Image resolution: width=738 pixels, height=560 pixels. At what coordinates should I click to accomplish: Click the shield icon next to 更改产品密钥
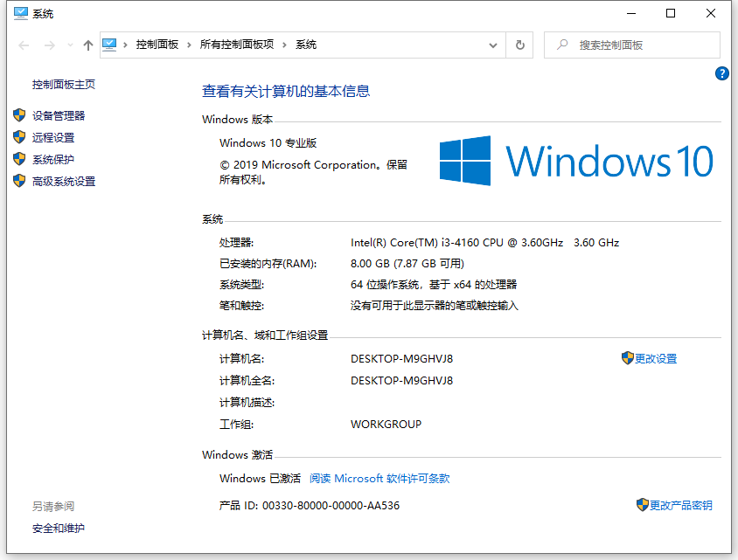click(643, 505)
